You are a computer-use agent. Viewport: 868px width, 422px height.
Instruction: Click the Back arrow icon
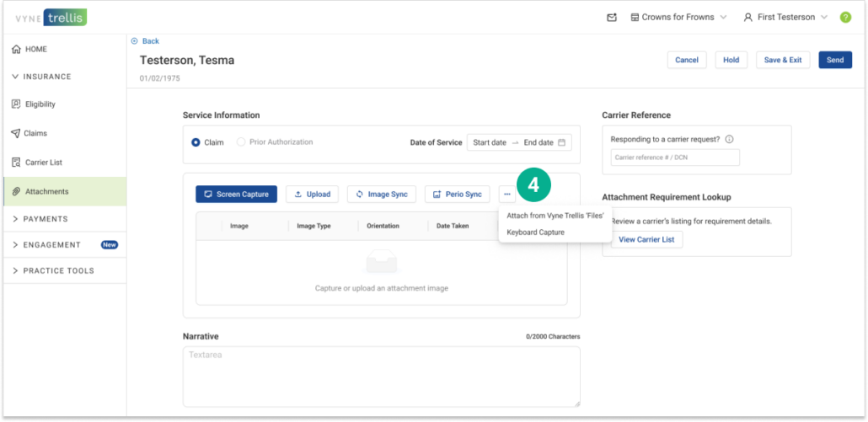(x=135, y=41)
